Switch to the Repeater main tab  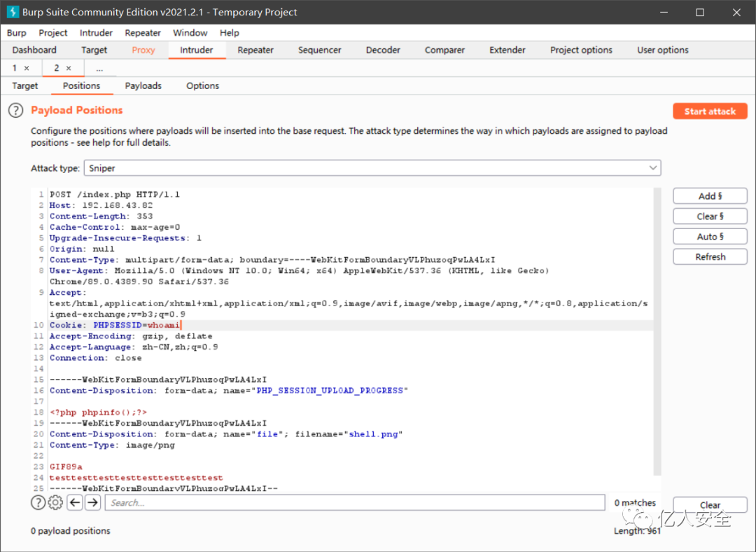coord(255,50)
